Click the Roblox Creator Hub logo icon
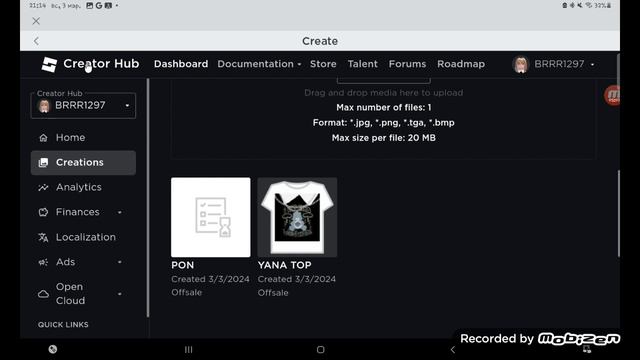 49,64
